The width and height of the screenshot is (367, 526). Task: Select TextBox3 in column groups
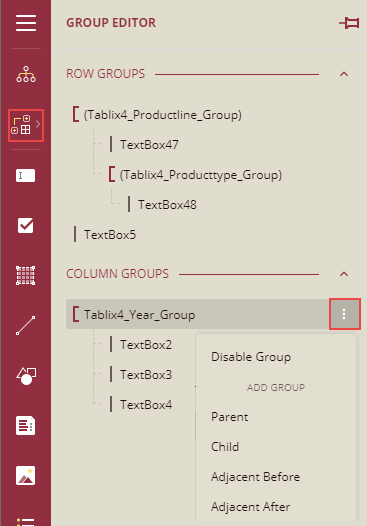[x=146, y=375]
